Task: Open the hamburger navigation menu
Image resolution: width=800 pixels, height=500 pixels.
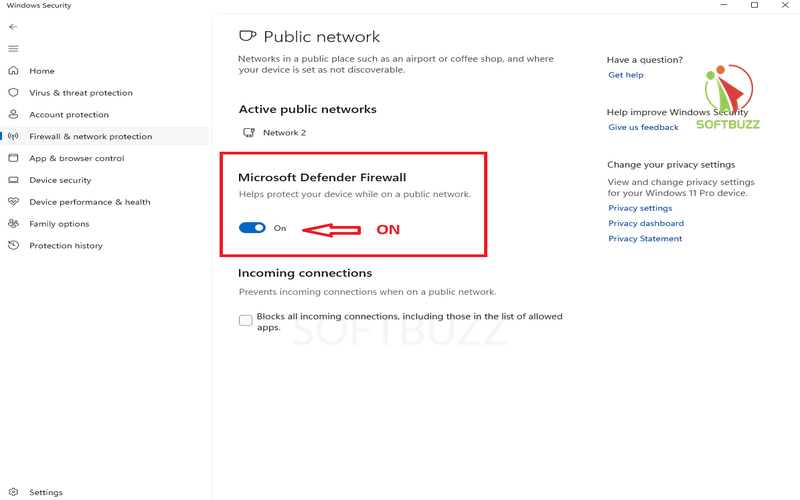Action: click(x=13, y=48)
